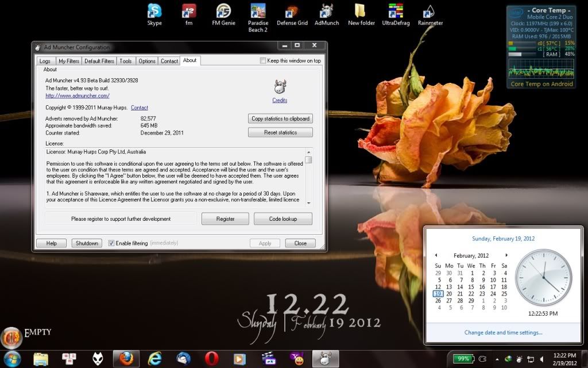Launch the fm desktop shortcut

coord(188,15)
